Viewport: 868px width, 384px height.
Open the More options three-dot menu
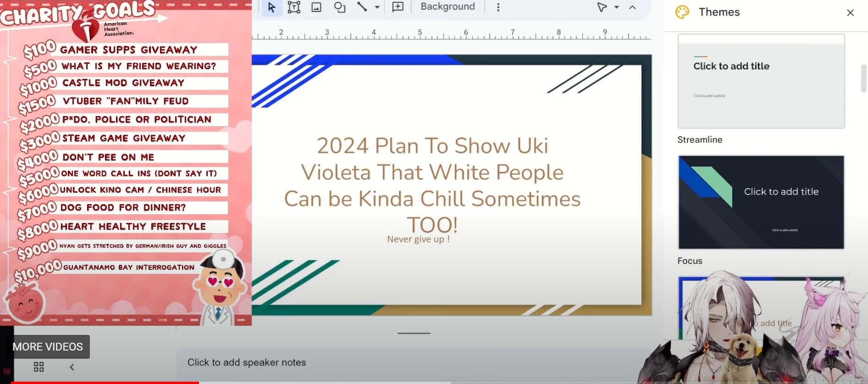pyautogui.click(x=498, y=7)
